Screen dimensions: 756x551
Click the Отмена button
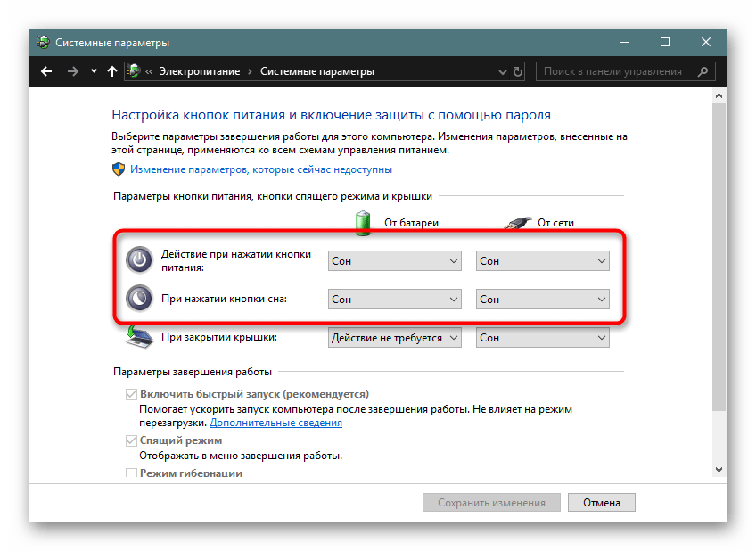pos(601,502)
